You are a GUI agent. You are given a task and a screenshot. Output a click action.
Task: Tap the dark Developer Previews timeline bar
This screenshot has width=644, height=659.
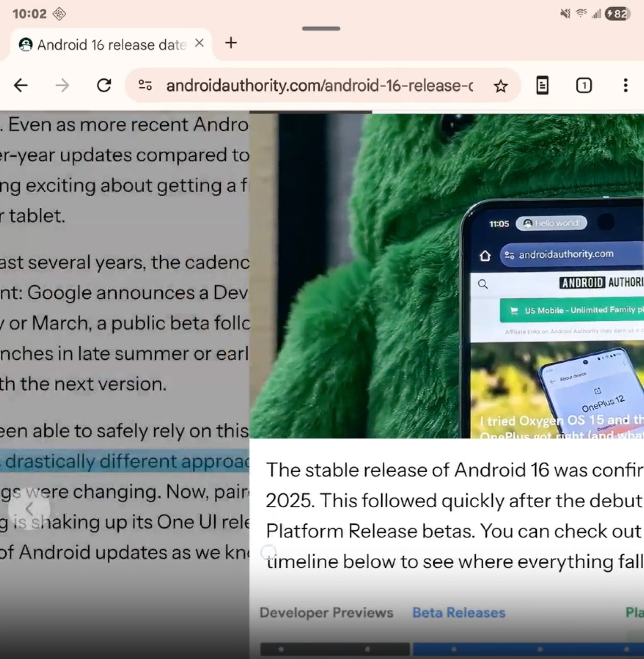click(334, 649)
